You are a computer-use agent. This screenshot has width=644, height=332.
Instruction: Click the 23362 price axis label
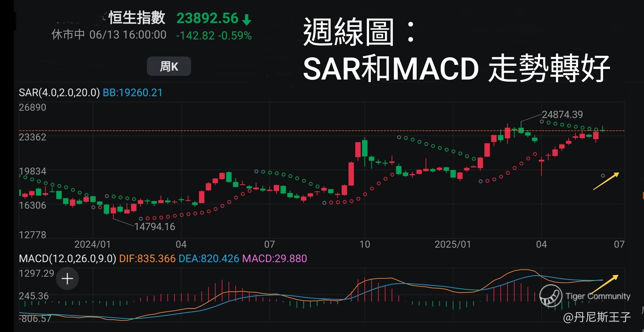click(32, 137)
